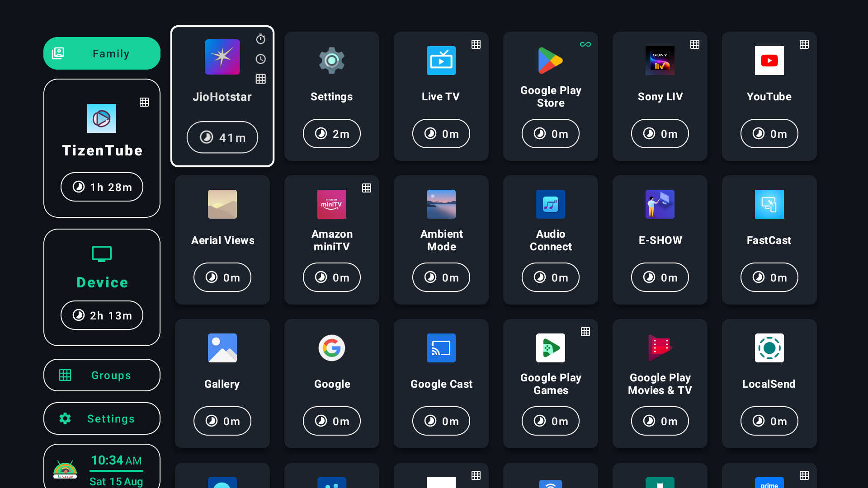Image resolution: width=868 pixels, height=488 pixels.
Task: Click the Device TV monitor icon
Action: click(x=102, y=254)
